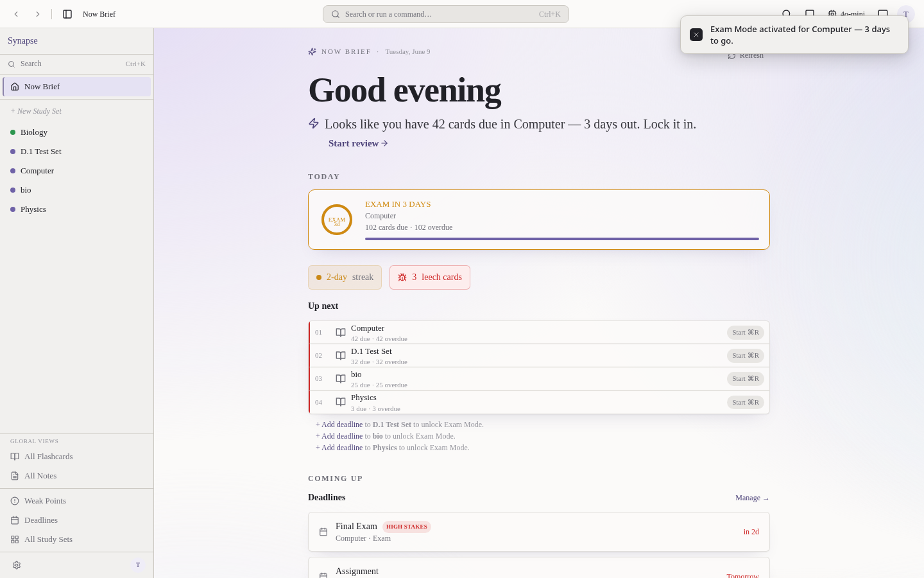
Task: Click the 'Good evening' heading
Action: (x=404, y=90)
